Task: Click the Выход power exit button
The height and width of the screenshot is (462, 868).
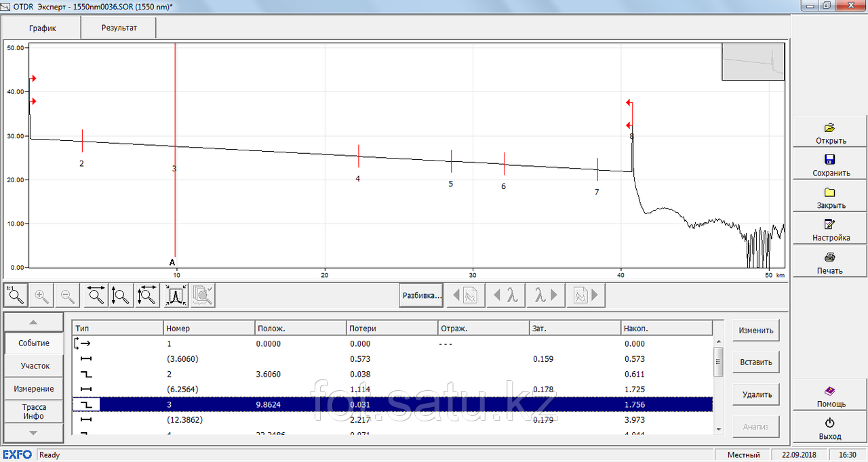Action: [830, 429]
